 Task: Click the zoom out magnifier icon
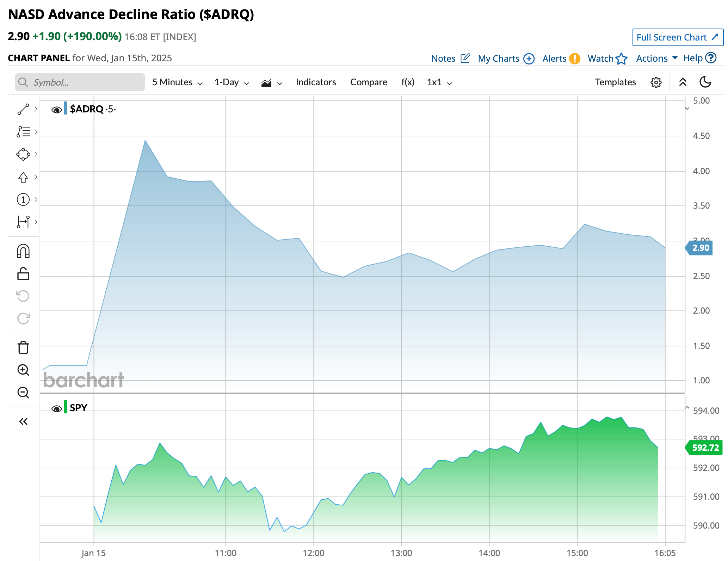click(x=23, y=392)
